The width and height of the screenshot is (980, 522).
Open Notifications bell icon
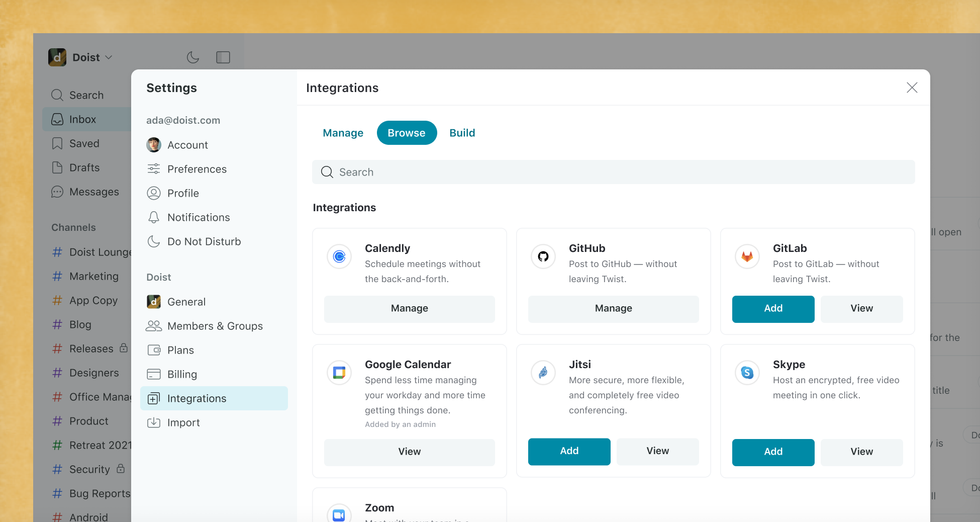click(154, 217)
